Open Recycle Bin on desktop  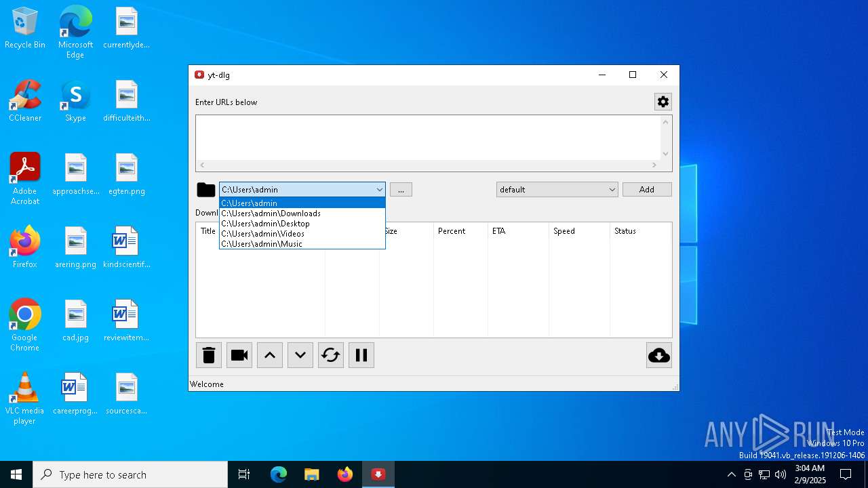click(25, 28)
